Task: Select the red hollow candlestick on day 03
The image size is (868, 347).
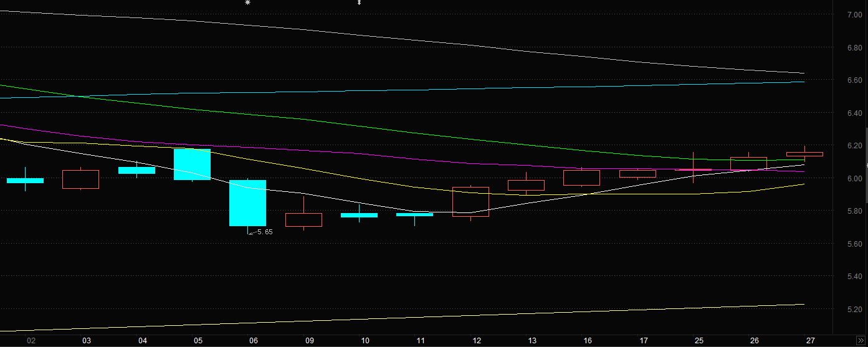Action: click(81, 179)
